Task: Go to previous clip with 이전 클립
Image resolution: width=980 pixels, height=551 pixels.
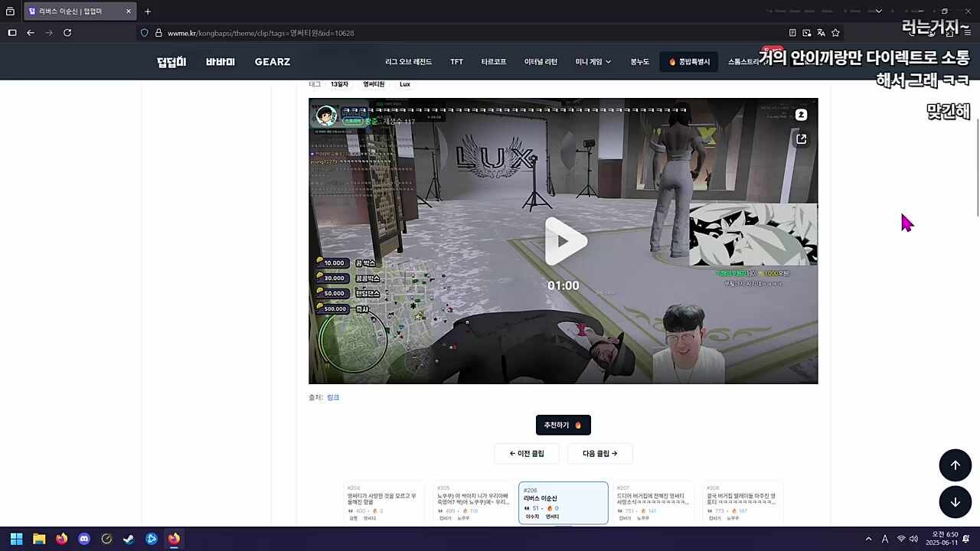Action: 527,453
